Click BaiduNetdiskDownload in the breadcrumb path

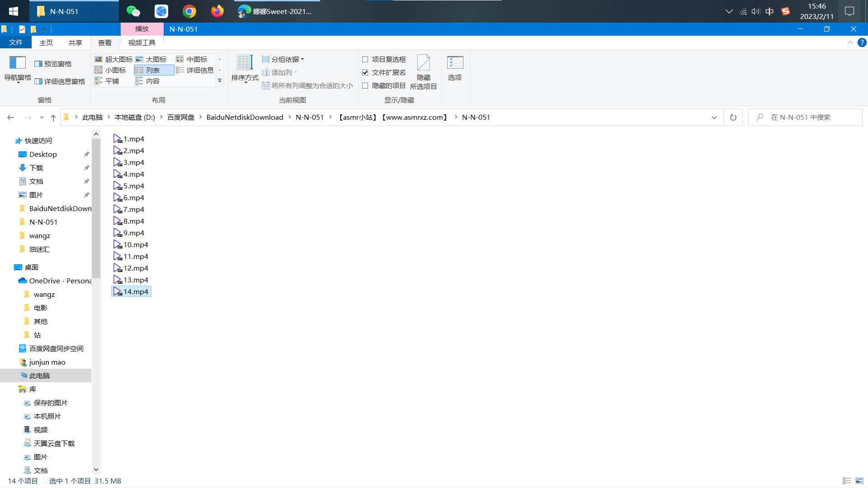tap(245, 117)
